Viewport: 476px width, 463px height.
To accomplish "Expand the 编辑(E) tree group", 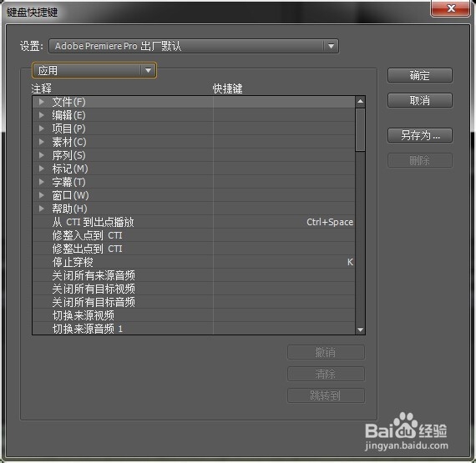I will click(42, 115).
